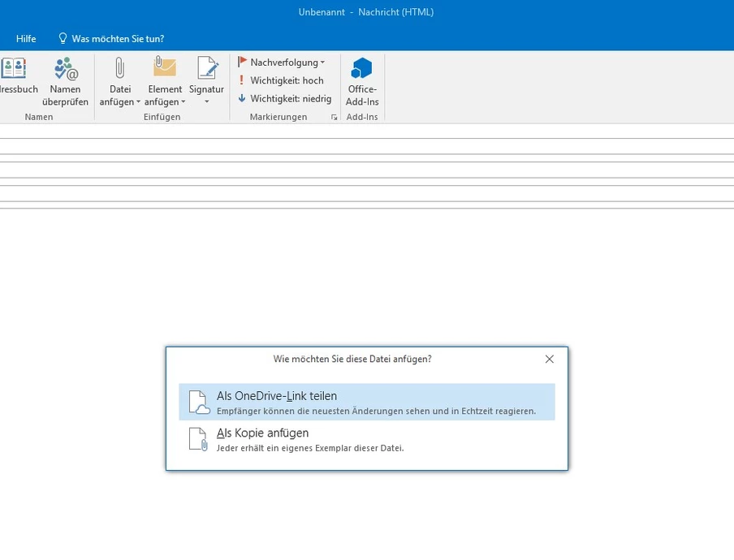Click the OneDrive cloud file icon
734x560 pixels.
click(x=199, y=403)
